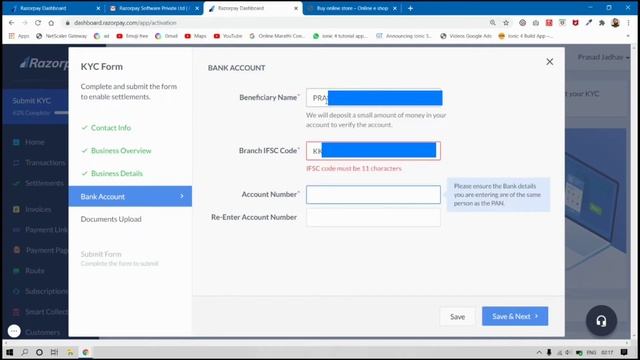Click the Submit Form step
640x360 pixels.
(101, 254)
